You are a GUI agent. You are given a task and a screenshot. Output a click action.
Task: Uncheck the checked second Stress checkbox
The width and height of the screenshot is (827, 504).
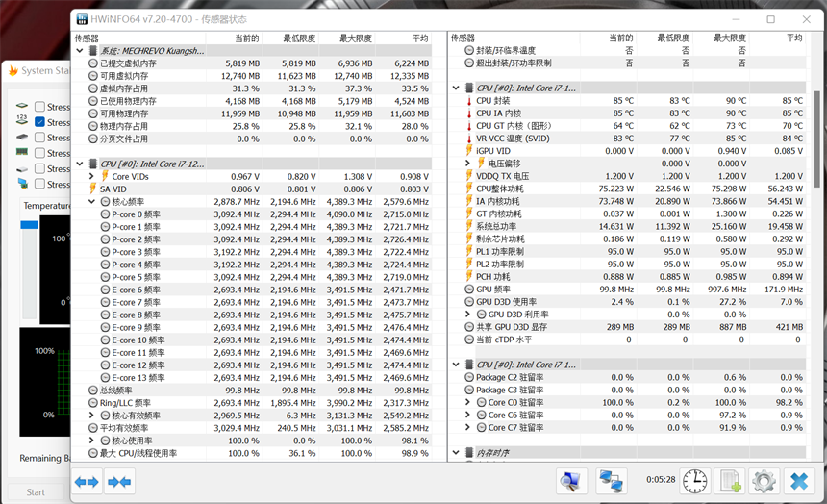39,122
